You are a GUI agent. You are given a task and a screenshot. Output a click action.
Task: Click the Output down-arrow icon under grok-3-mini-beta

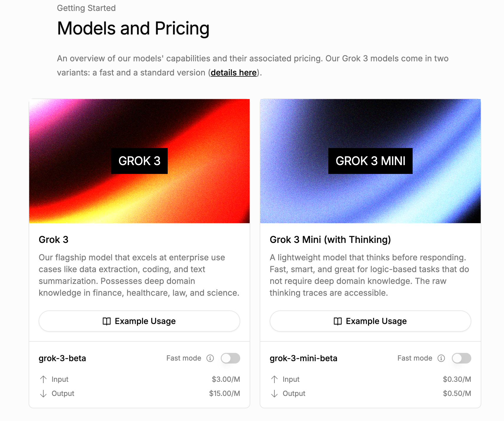(274, 394)
